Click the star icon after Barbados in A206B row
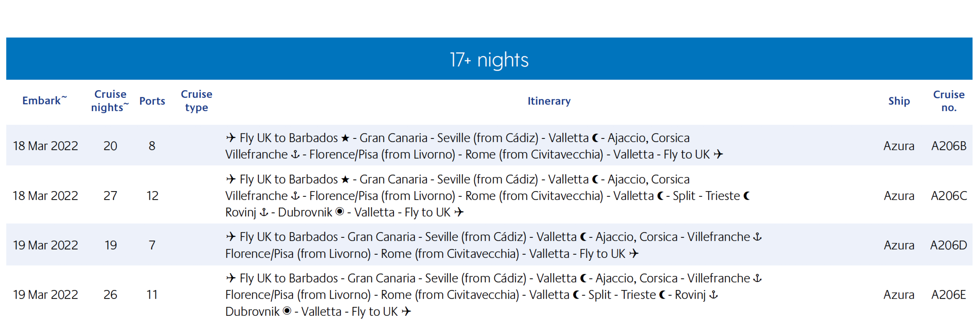Image resolution: width=980 pixels, height=321 pixels. (345, 138)
